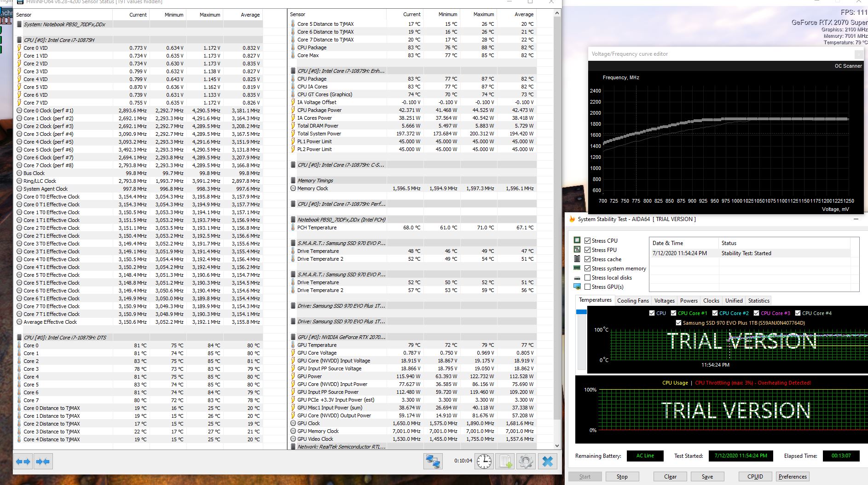Click percent icon beside Stress FPU
This screenshot has width=868, height=485.
(x=577, y=250)
